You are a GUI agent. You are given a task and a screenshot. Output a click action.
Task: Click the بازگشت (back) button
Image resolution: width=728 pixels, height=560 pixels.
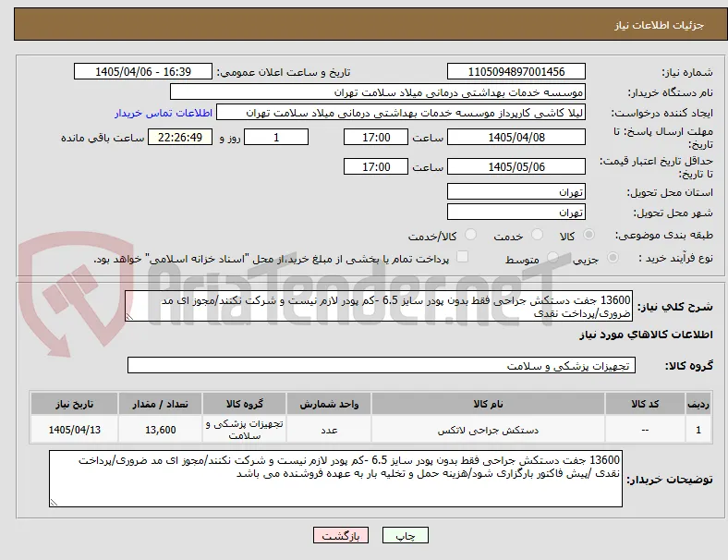coord(341,535)
